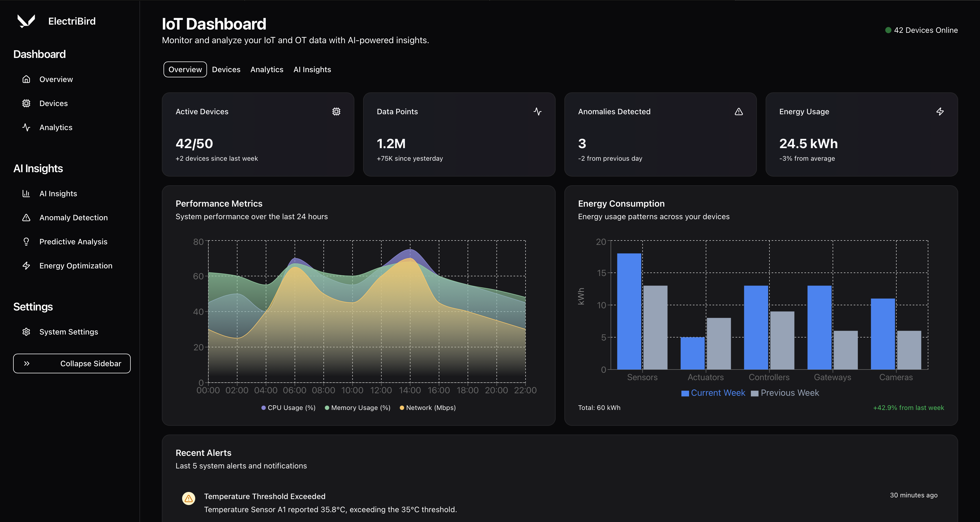Click the Overview link in the sidebar
Image resolution: width=980 pixels, height=522 pixels.
(x=56, y=79)
